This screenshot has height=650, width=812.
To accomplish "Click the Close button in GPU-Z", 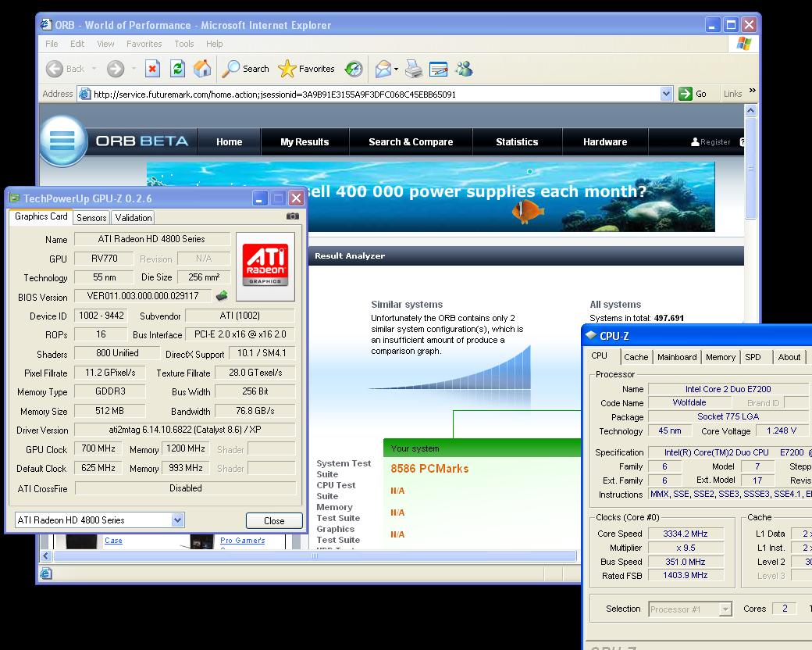I will pyautogui.click(x=274, y=520).
